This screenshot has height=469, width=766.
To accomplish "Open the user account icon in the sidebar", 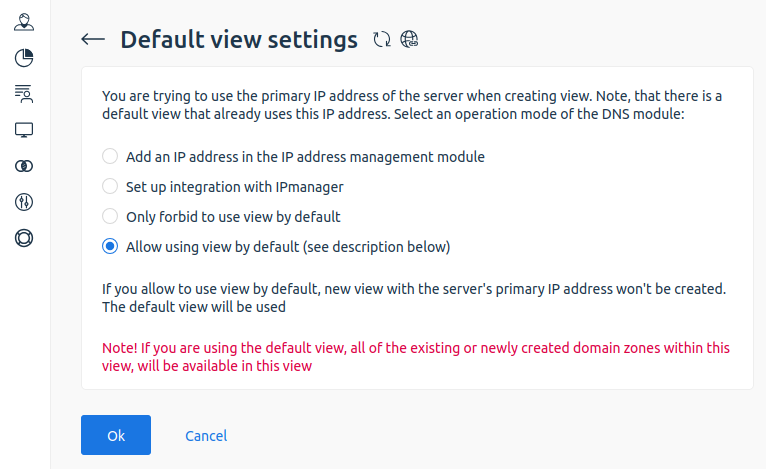I will [24, 22].
